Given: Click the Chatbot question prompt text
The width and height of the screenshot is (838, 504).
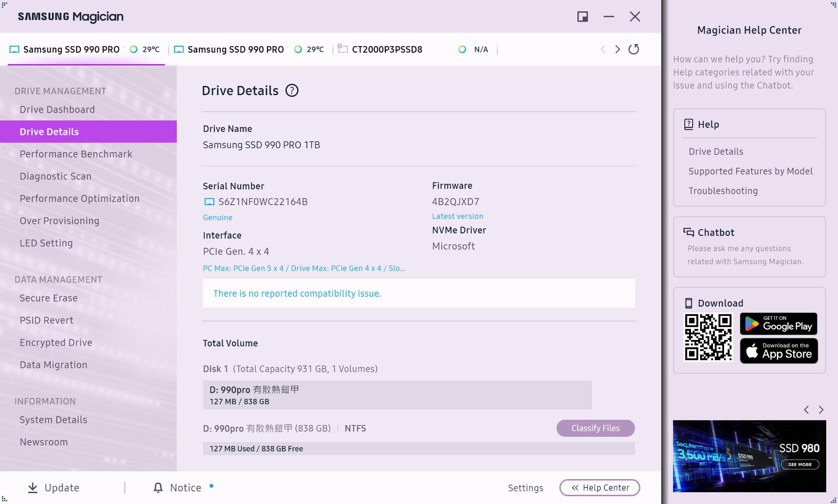Looking at the screenshot, I should pyautogui.click(x=745, y=255).
